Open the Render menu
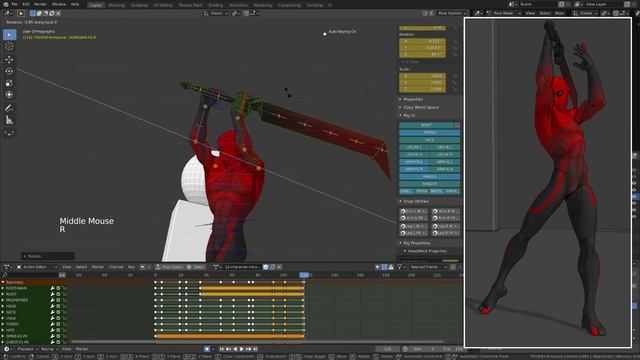This screenshot has height=360, width=640. click(40, 4)
